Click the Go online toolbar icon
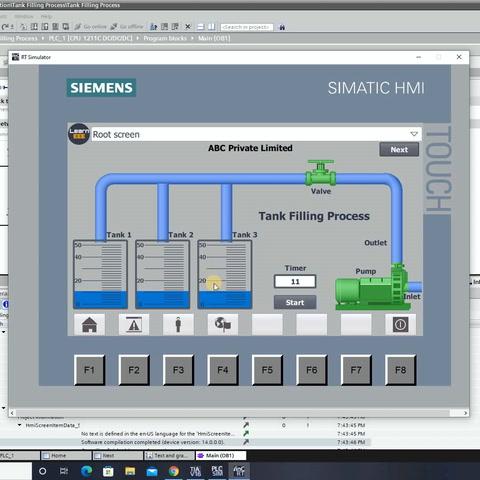 (x=90, y=27)
